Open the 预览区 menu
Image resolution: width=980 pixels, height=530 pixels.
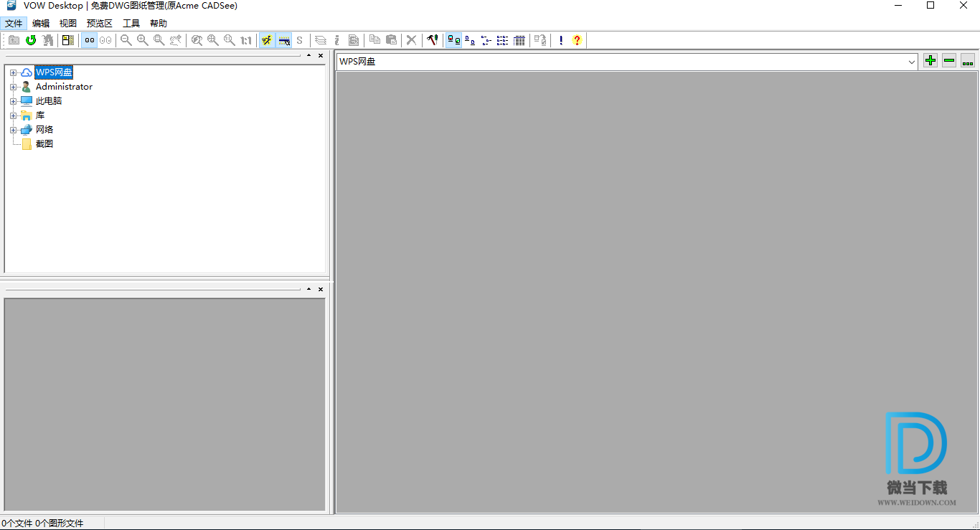pos(100,24)
